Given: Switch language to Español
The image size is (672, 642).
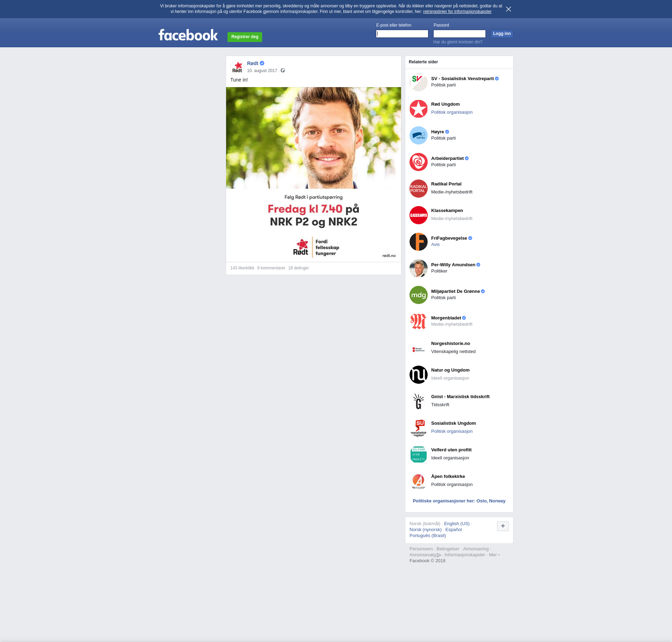Looking at the screenshot, I should pyautogui.click(x=454, y=530).
